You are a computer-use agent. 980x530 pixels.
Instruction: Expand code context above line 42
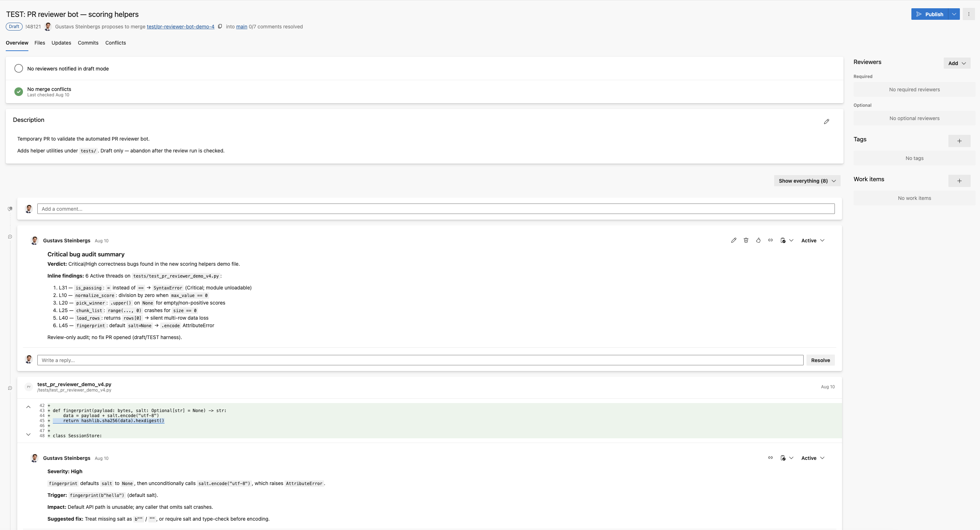click(x=28, y=407)
